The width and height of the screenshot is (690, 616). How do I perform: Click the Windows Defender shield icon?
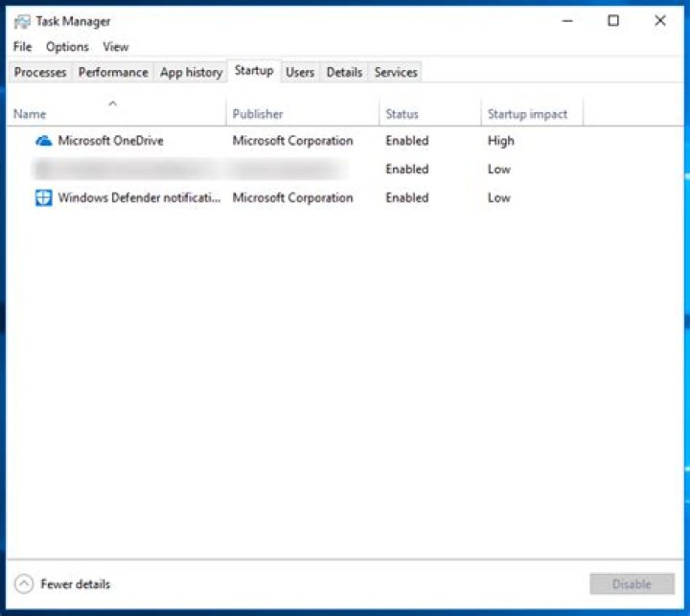point(43,198)
